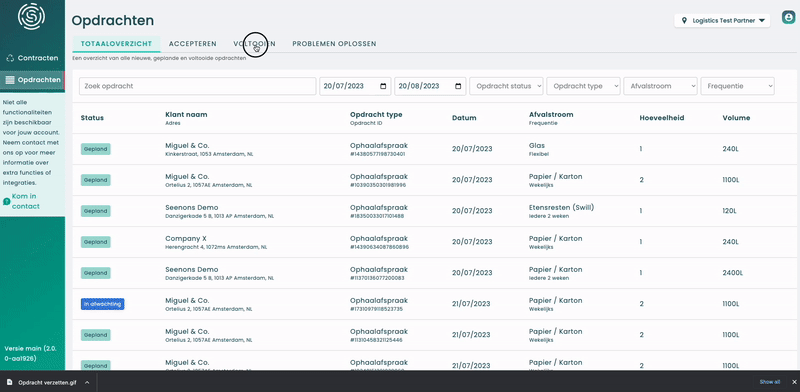Click order ID #18350033017101488
This screenshot has width=800, height=392.
coord(377,216)
